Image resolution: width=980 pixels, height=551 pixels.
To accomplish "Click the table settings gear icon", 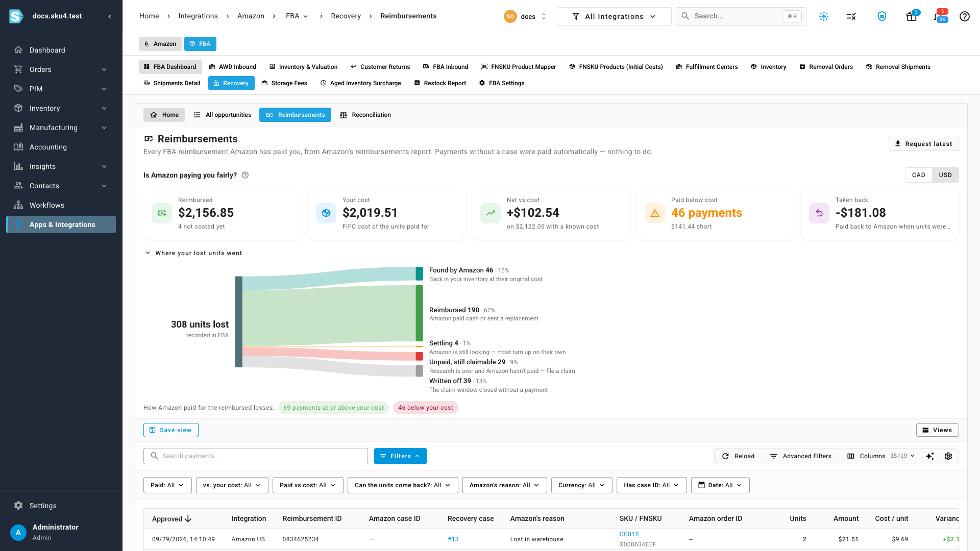I will pyautogui.click(x=948, y=456).
